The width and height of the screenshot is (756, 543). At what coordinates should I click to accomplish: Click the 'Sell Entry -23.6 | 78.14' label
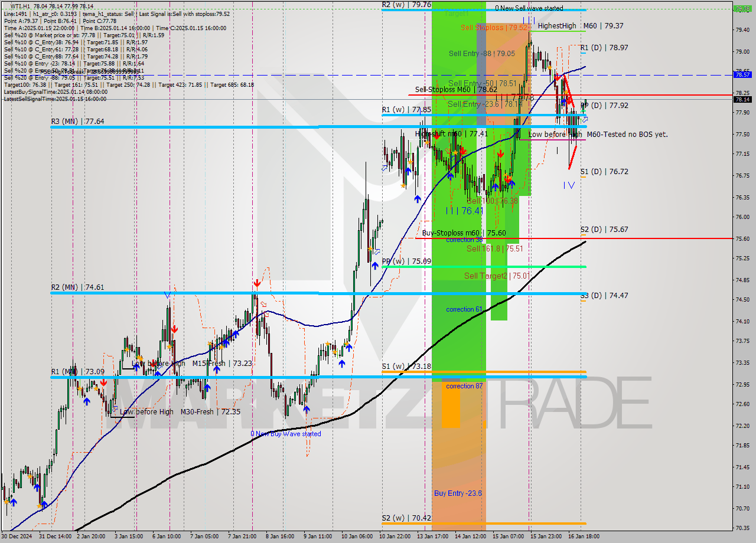(x=484, y=104)
